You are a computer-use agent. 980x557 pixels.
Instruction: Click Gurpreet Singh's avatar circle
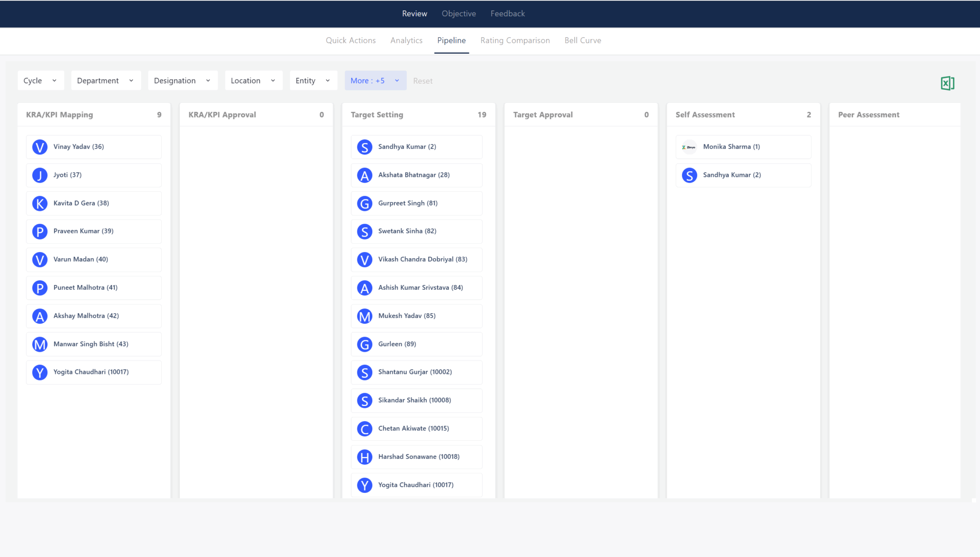[x=364, y=203]
